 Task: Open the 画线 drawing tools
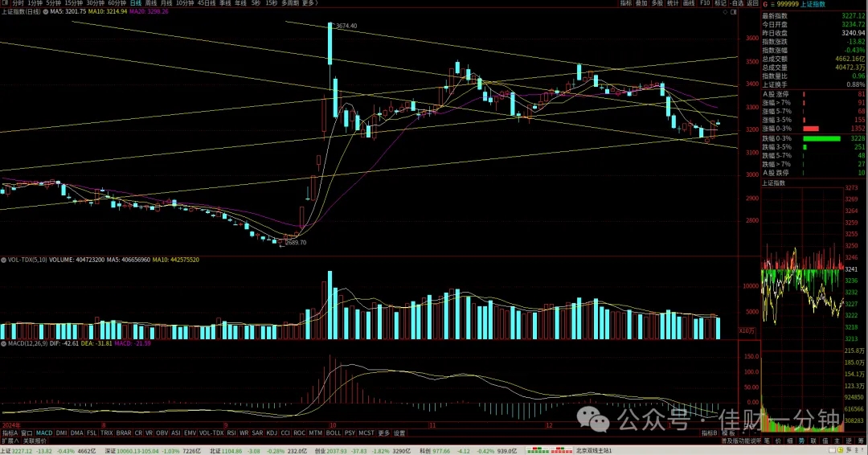click(689, 3)
